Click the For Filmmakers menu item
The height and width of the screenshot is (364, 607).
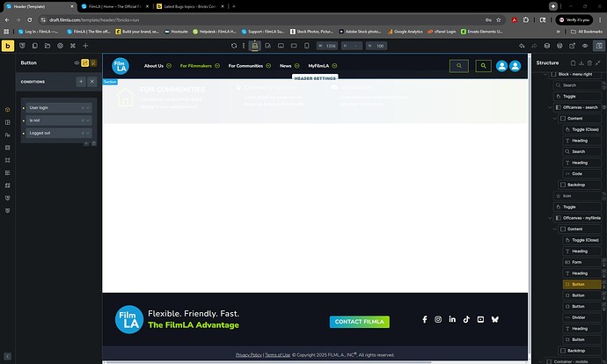click(196, 66)
